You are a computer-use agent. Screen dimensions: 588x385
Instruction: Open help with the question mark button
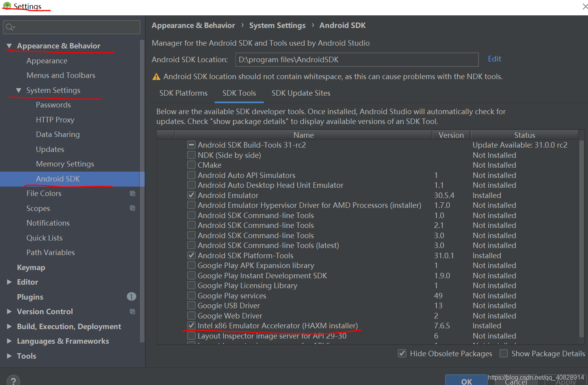click(13, 380)
